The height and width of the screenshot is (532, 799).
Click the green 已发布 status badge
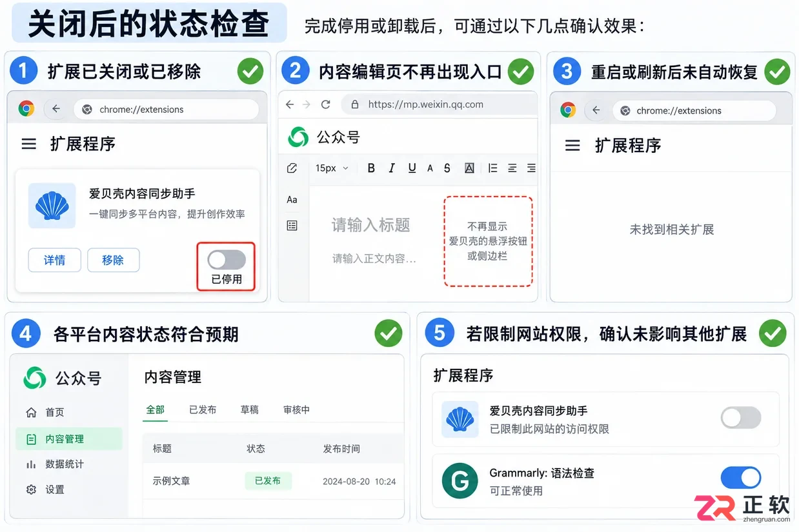[268, 481]
